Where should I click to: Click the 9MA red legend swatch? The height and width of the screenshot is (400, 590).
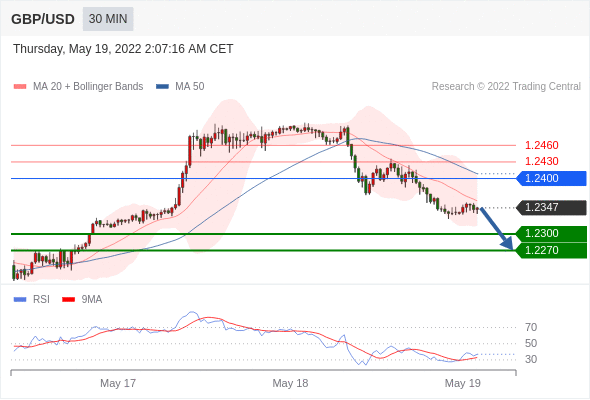(68, 300)
